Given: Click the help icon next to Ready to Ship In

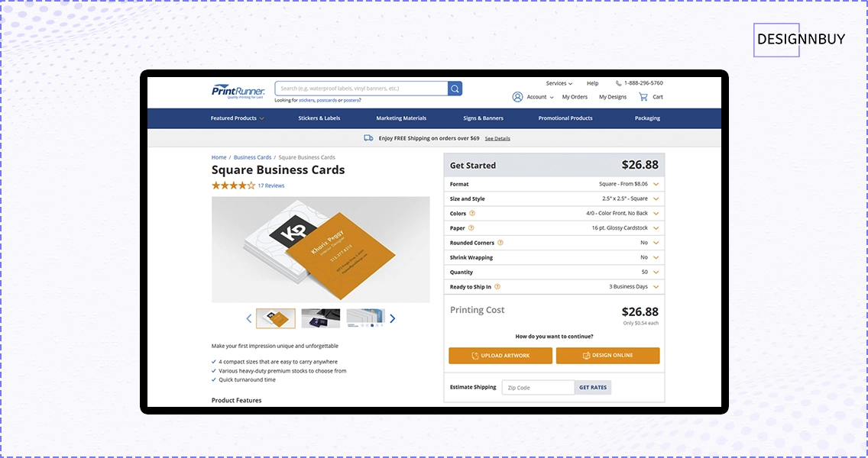Looking at the screenshot, I should point(497,286).
